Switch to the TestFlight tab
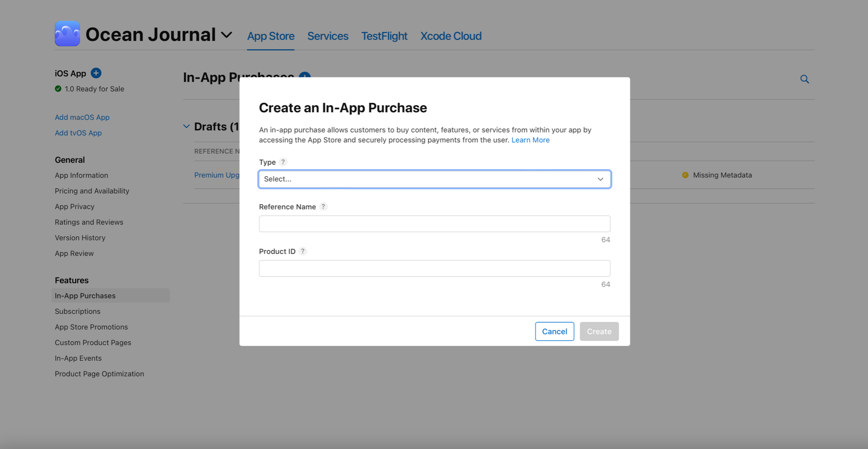This screenshot has height=449, width=868. pyautogui.click(x=384, y=36)
